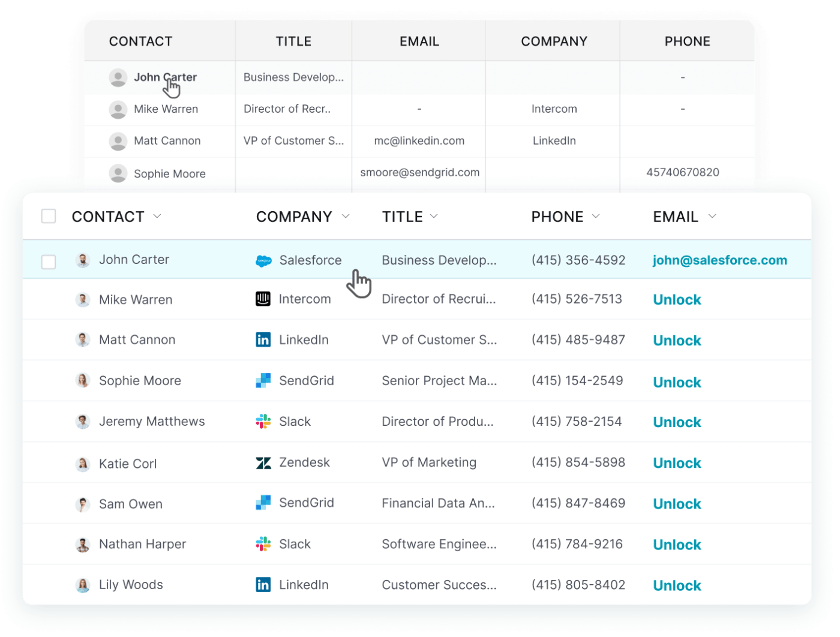Unlock Mike Warren's email
Viewport: 840px width, 637px height.
pyautogui.click(x=677, y=300)
